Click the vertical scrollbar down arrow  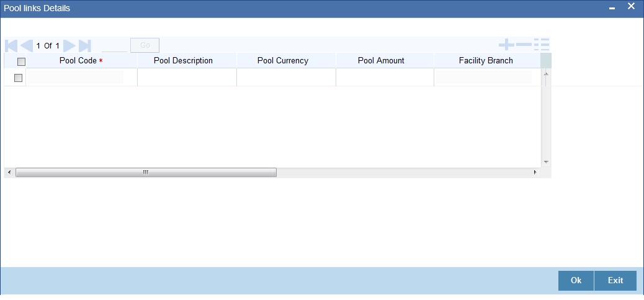[546, 162]
